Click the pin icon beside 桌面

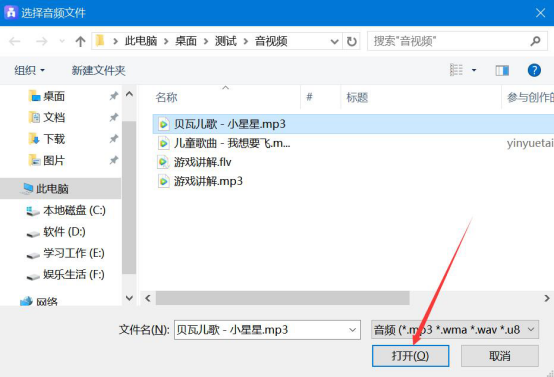113,96
